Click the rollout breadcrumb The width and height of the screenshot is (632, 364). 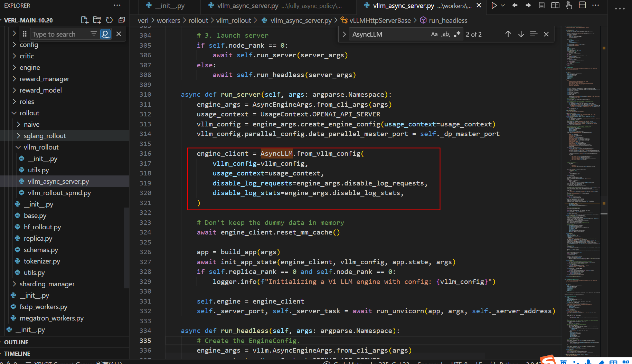198,20
